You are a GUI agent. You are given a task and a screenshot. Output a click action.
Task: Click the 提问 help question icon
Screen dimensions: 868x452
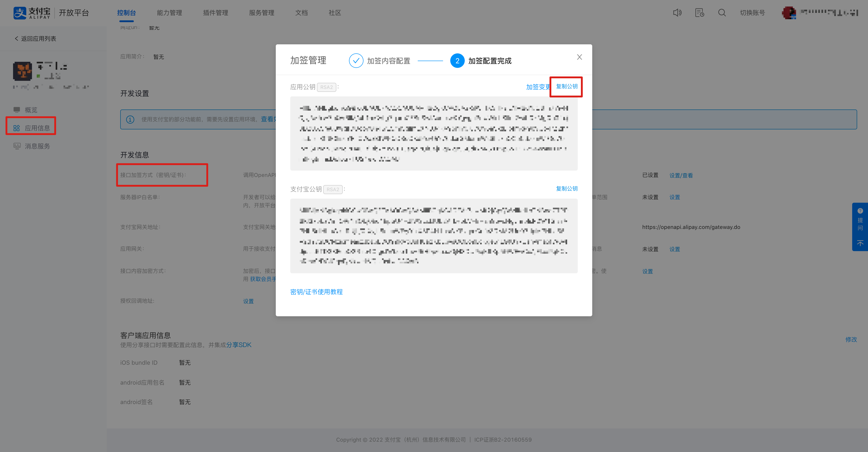point(860,211)
